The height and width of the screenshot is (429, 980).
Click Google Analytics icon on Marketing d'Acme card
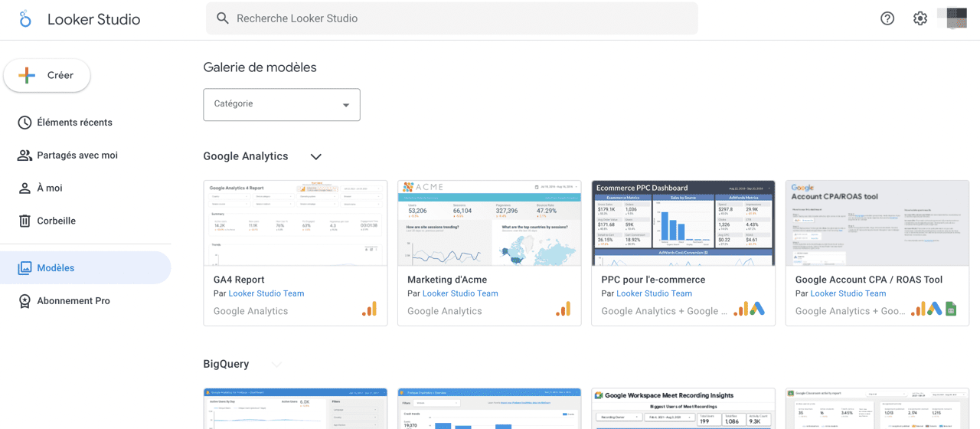[563, 309]
